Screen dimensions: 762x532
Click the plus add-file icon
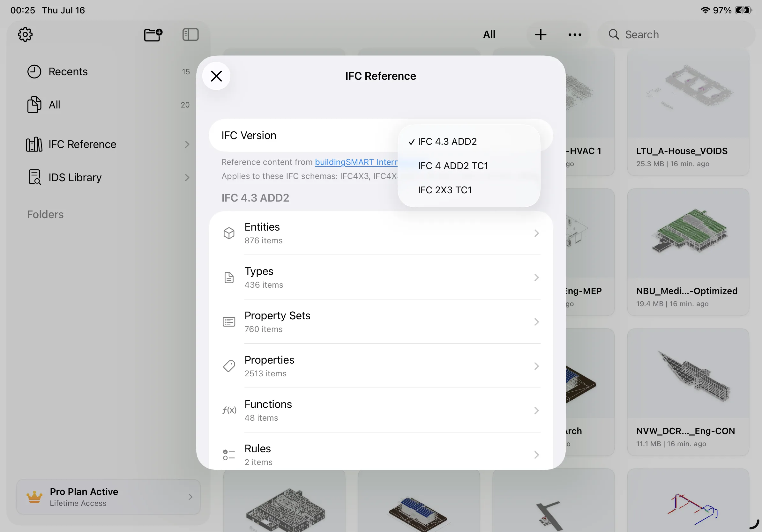(540, 34)
